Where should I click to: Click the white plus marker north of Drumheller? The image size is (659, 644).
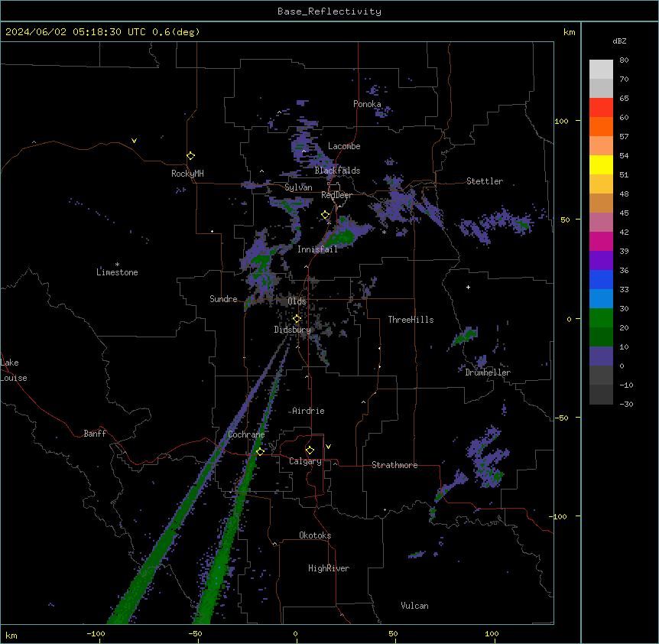[468, 287]
